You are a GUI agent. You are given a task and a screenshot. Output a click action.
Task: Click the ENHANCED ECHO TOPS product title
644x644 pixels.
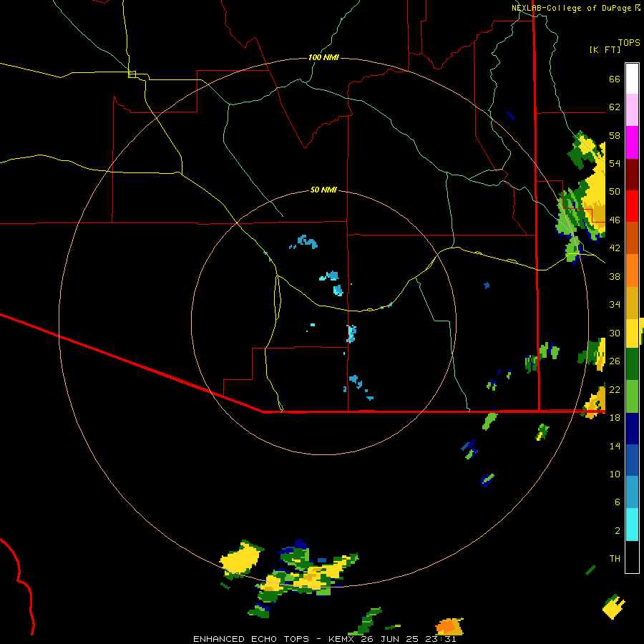pyautogui.click(x=251, y=639)
